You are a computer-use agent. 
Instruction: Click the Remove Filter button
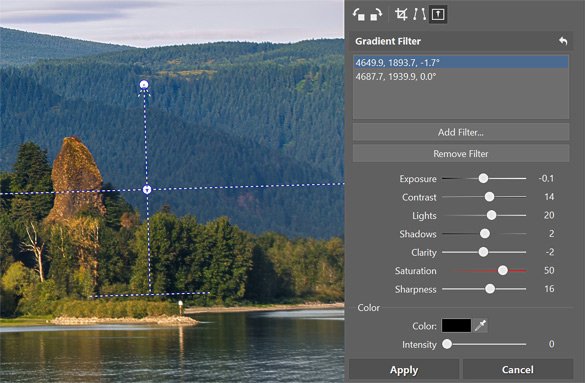(x=461, y=154)
